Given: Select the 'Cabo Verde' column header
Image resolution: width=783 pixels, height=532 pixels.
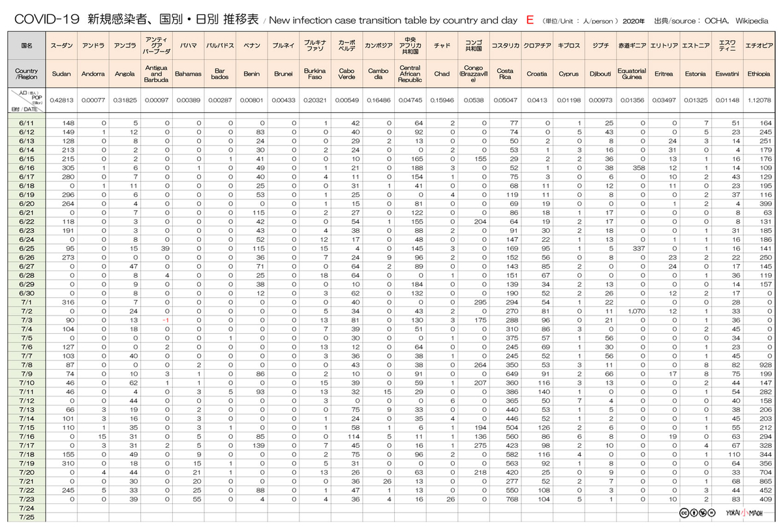Looking at the screenshot, I should 346,74.
